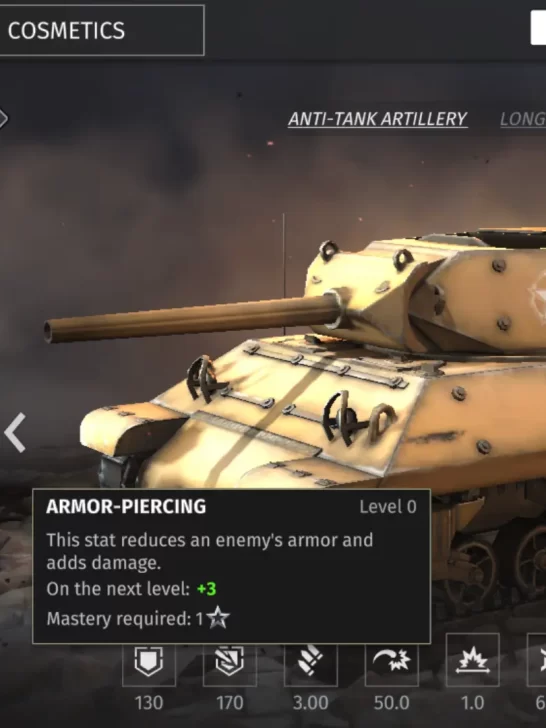This screenshot has height=728, width=546.
Task: Click the green +3 next level bonus
Action: click(x=207, y=589)
